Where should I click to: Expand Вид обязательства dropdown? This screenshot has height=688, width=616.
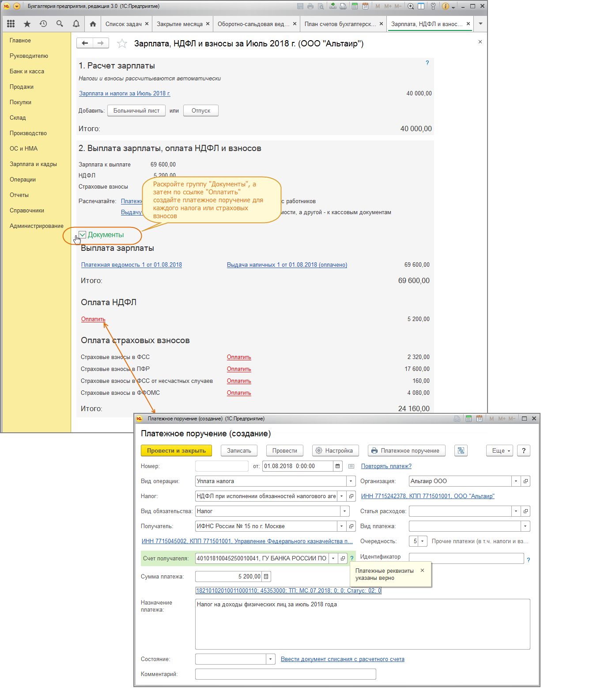344,511
